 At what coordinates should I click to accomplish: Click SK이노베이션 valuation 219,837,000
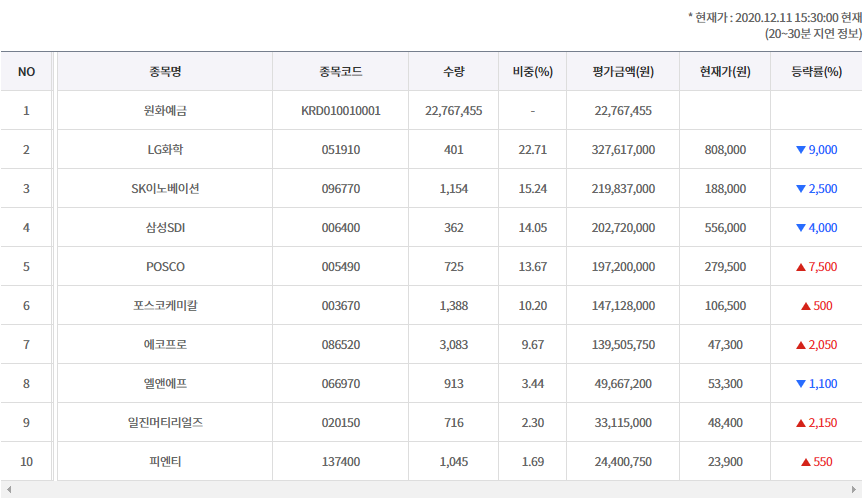pos(623,189)
